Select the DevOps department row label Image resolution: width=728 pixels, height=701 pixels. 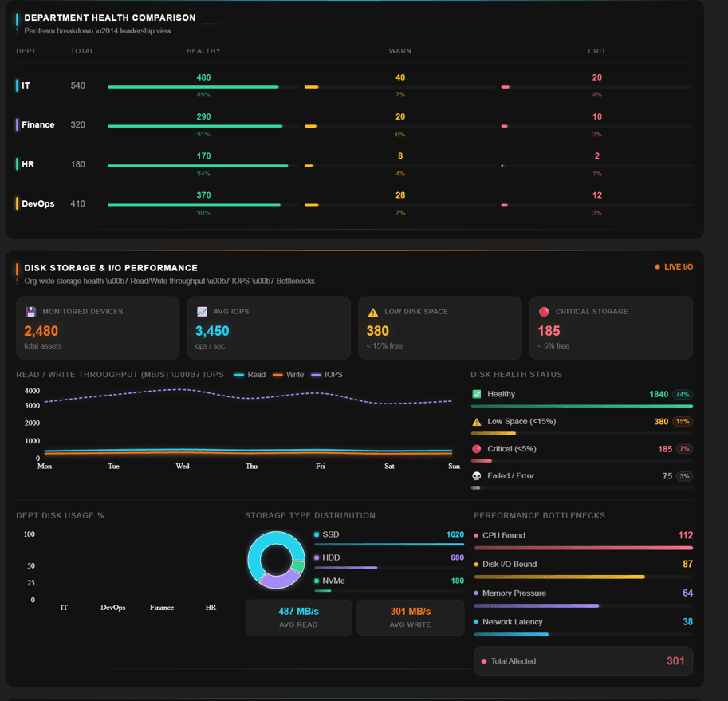coord(38,203)
